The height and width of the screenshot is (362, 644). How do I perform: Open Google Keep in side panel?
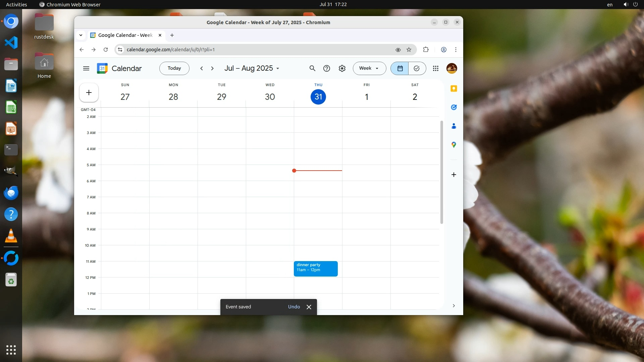coord(453,88)
